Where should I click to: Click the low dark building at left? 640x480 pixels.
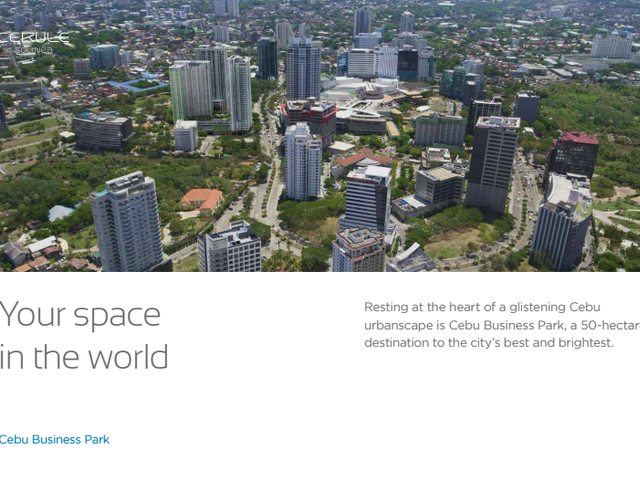click(102, 131)
